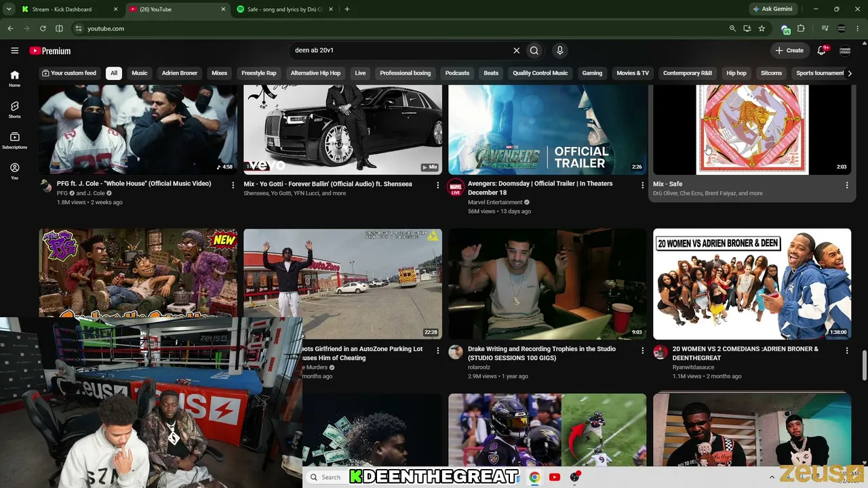The height and width of the screenshot is (488, 868).
Task: Select the Professional boxing chip
Action: click(x=406, y=73)
